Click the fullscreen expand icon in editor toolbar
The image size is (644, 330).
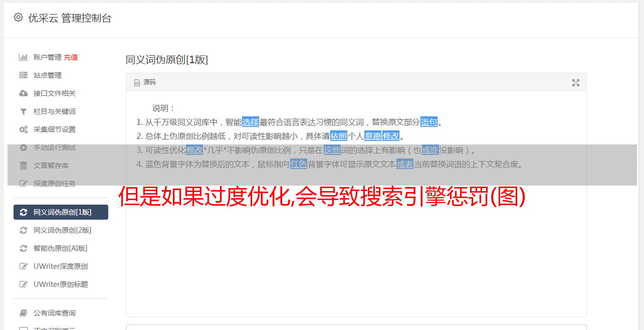point(576,83)
